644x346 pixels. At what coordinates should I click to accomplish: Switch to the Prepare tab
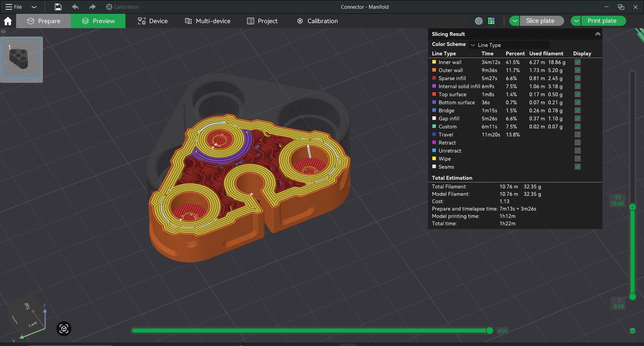[x=44, y=21]
